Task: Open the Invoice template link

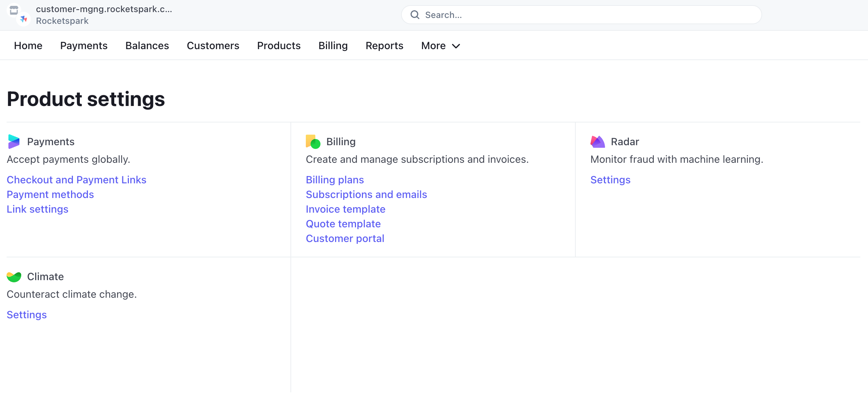Action: [x=345, y=209]
